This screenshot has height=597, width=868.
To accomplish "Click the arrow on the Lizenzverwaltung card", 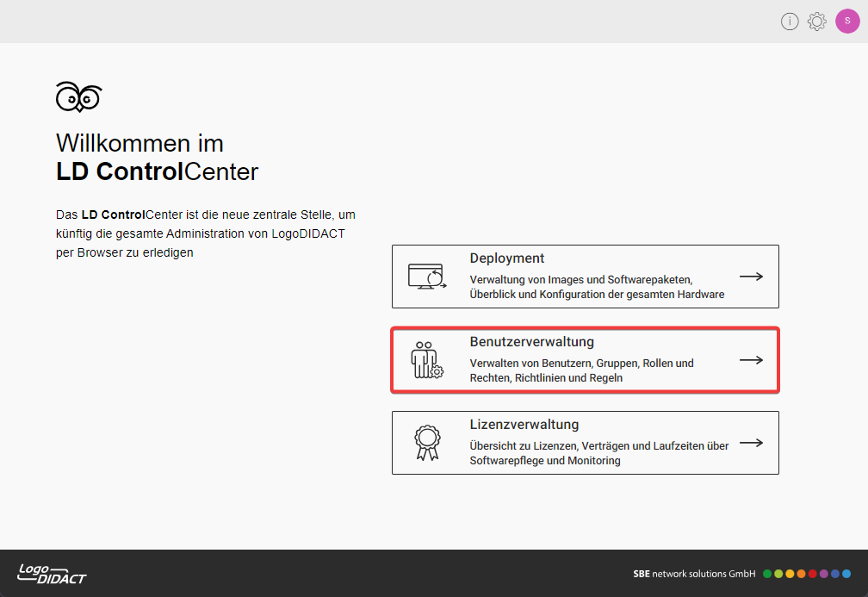I will coord(751,443).
